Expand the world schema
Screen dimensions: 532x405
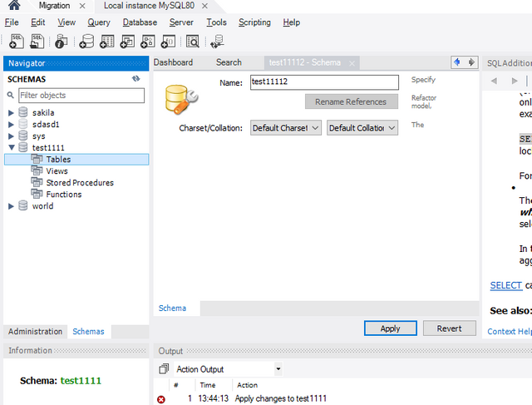11,206
